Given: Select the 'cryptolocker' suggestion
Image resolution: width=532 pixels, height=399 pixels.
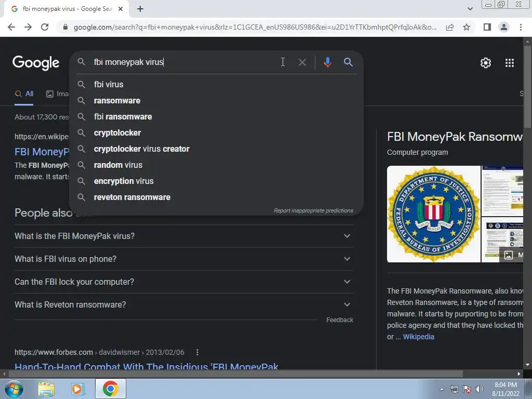Looking at the screenshot, I should pyautogui.click(x=216, y=132).
